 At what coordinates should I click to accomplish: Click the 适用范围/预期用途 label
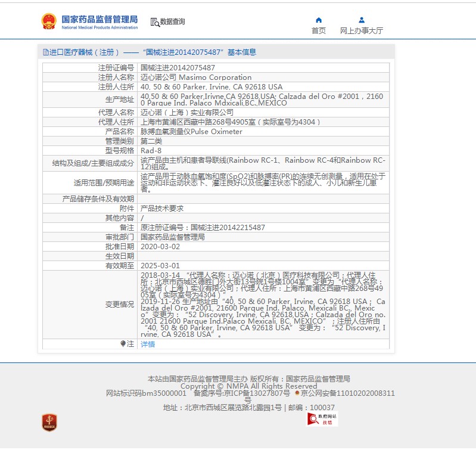104,183
